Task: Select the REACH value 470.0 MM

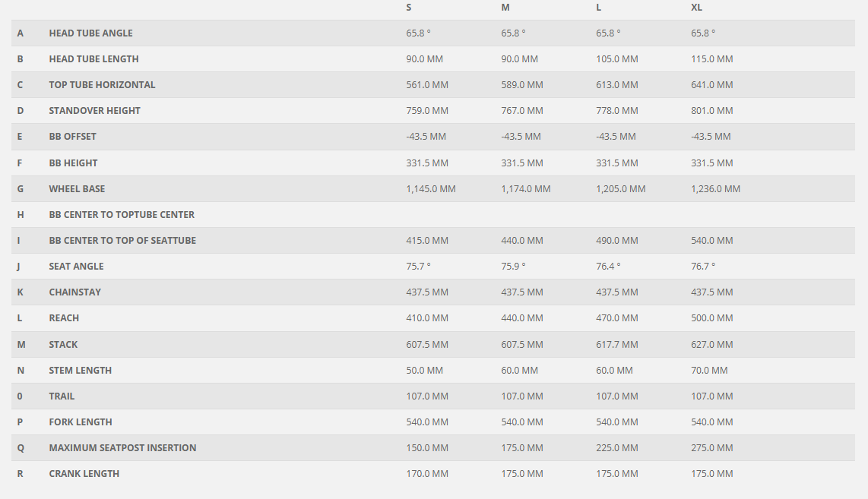Action: (x=617, y=318)
